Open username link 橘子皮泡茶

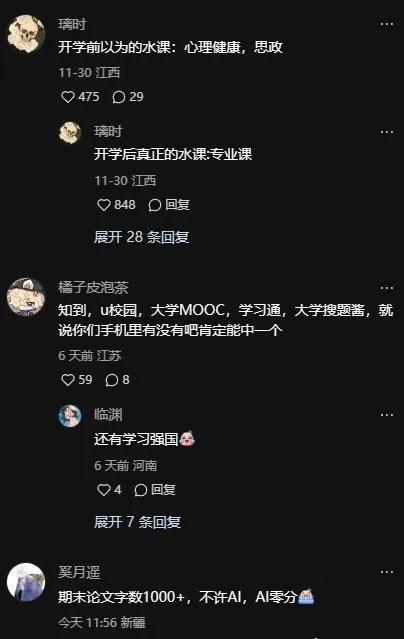pos(93,288)
